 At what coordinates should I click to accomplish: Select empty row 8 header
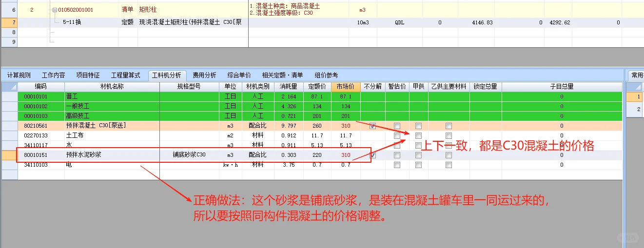[x=9, y=32]
